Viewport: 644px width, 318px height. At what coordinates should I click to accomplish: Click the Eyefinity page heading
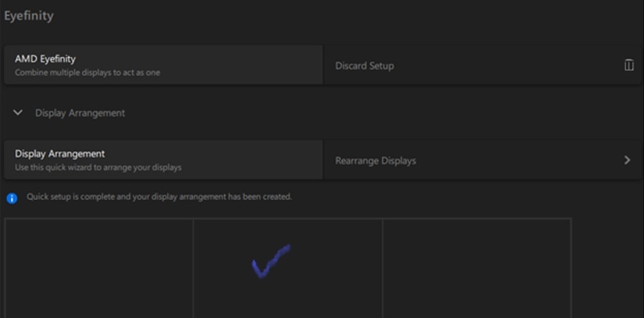click(x=29, y=16)
